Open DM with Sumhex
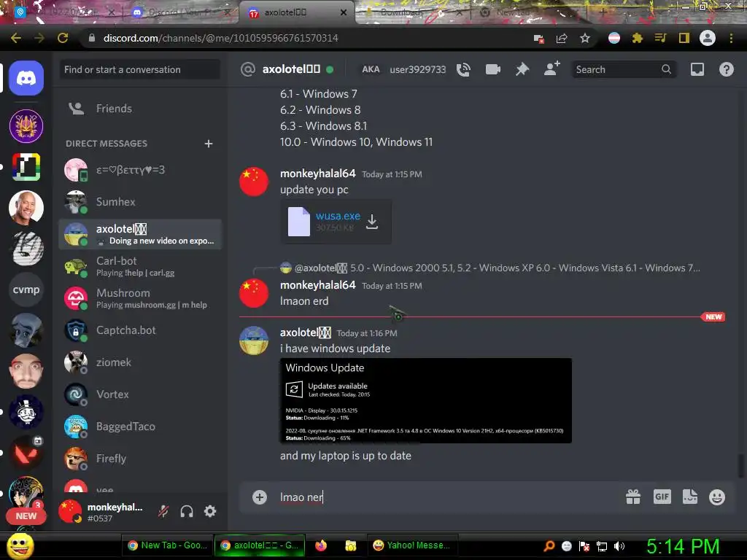The width and height of the screenshot is (747, 560). click(x=140, y=202)
